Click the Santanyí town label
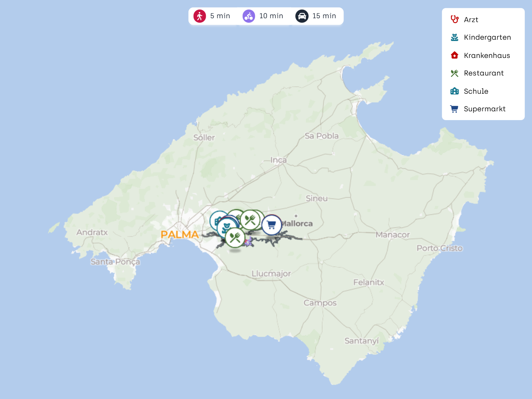Viewport: 532px width, 399px height. point(361,341)
